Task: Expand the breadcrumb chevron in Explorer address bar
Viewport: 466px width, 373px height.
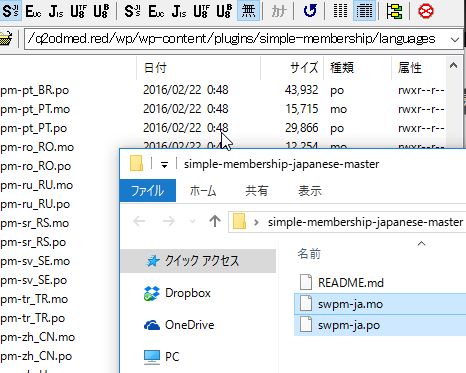Action: click(x=256, y=222)
